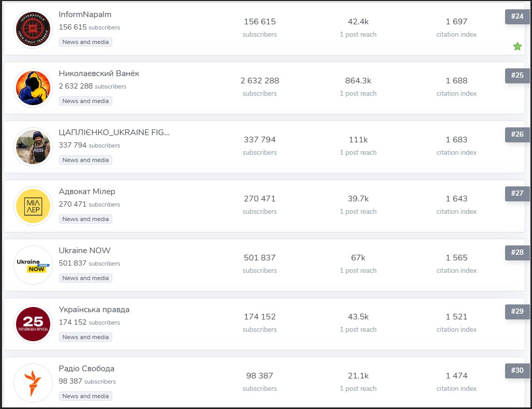
Task: Select the Радіо Свобода channel title
Action: pyautogui.click(x=86, y=369)
